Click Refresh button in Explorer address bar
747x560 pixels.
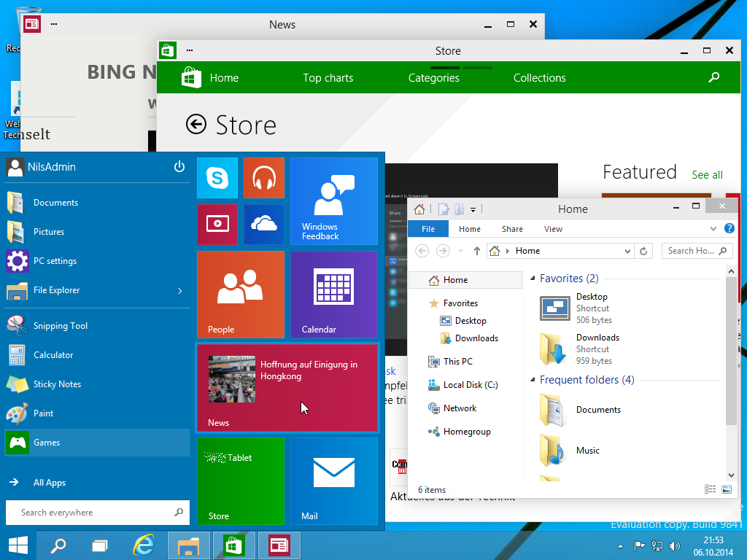pos(643,251)
